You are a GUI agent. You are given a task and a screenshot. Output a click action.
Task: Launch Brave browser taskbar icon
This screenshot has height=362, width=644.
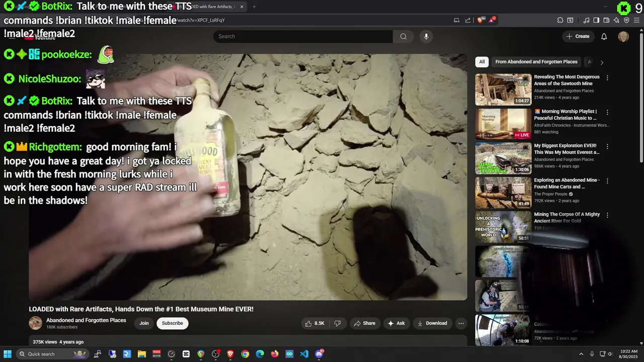pos(230,354)
